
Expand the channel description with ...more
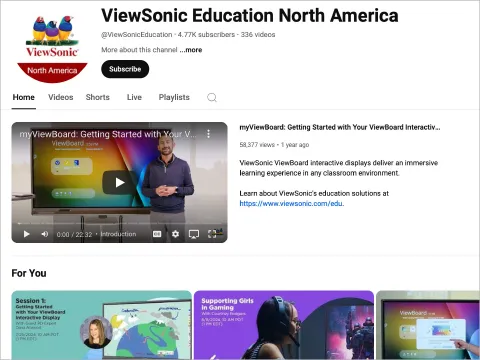pyautogui.click(x=191, y=50)
